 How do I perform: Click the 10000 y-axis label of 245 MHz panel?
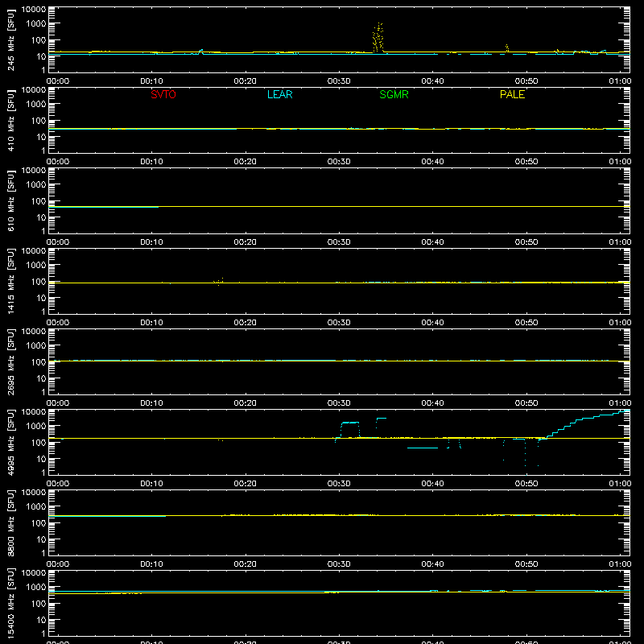34,9
